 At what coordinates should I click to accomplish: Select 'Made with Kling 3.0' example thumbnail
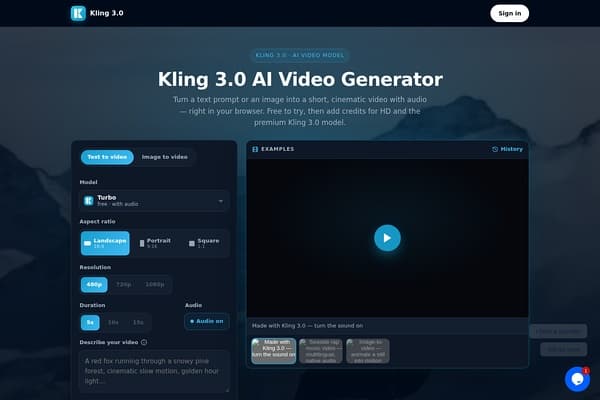click(x=274, y=351)
